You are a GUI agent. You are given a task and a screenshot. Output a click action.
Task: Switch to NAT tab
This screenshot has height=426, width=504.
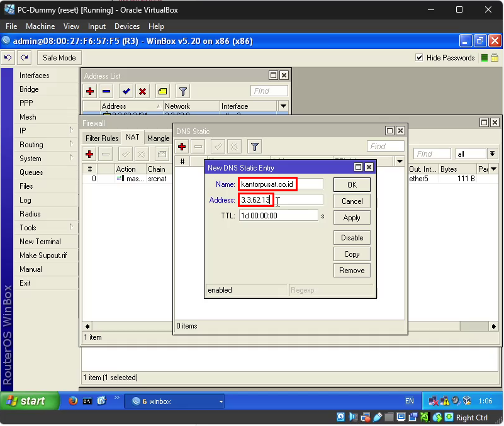click(x=132, y=137)
